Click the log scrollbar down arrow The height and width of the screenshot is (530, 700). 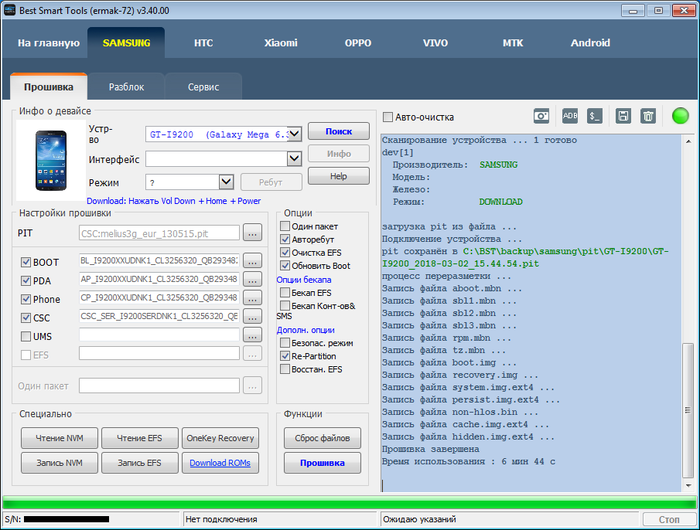[688, 485]
